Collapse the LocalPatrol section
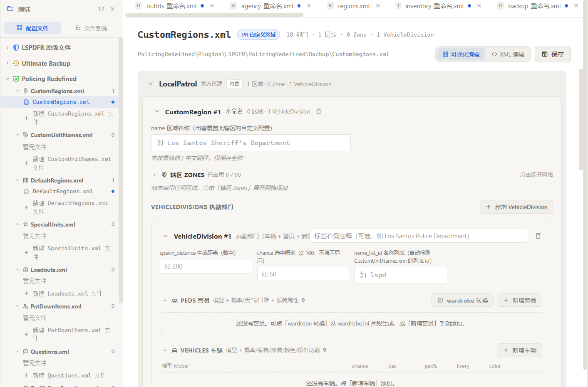 tap(150, 84)
